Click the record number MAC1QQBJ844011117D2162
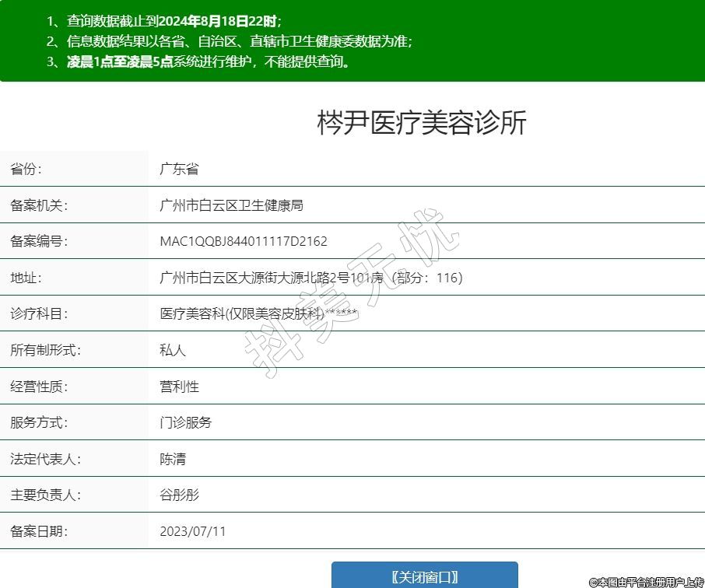Image resolution: width=705 pixels, height=588 pixels. pyautogui.click(x=243, y=241)
